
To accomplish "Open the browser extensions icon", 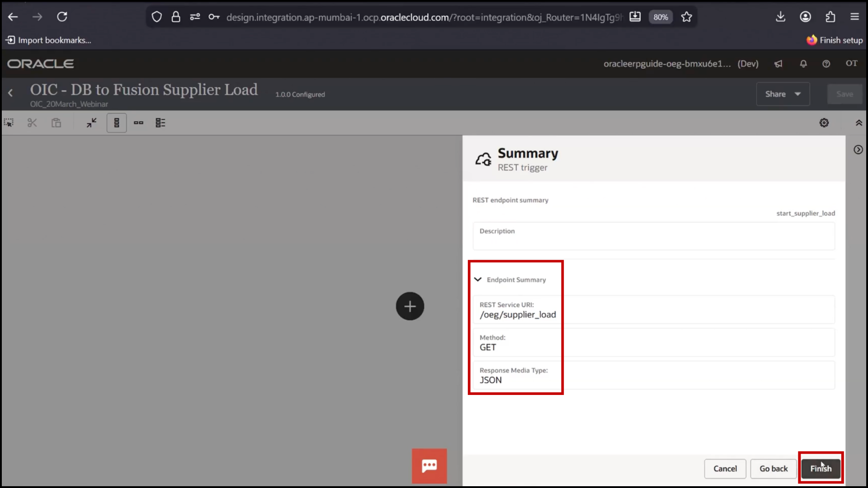I will pyautogui.click(x=830, y=17).
